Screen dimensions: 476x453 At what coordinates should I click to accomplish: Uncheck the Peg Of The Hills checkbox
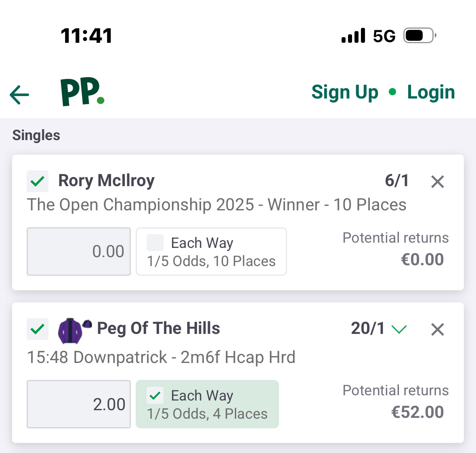[38, 329]
